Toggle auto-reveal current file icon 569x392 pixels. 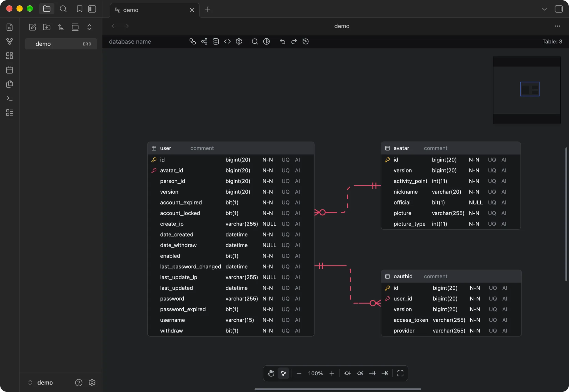point(75,27)
